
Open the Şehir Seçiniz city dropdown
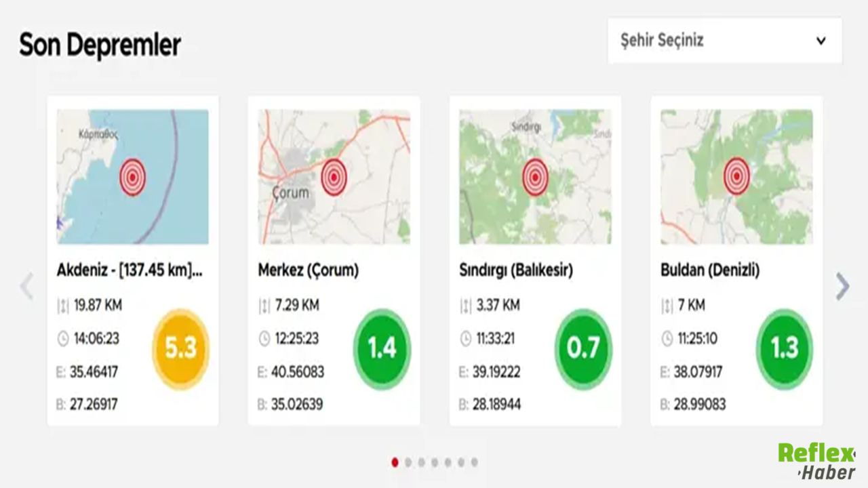pyautogui.click(x=725, y=41)
